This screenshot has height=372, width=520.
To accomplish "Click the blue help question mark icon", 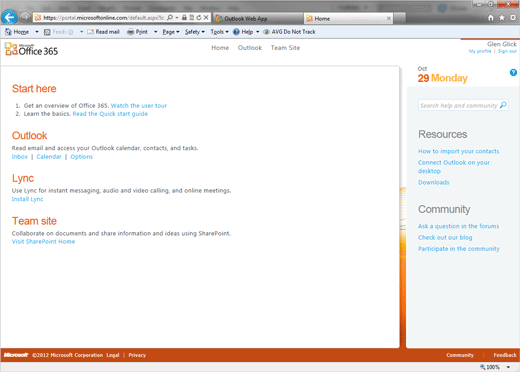I will 513,72.
